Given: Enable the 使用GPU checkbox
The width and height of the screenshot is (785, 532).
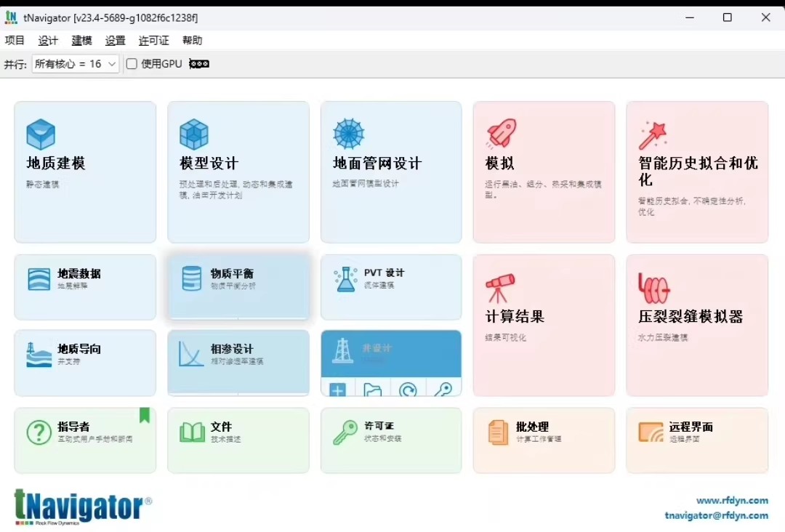Looking at the screenshot, I should pyautogui.click(x=132, y=63).
